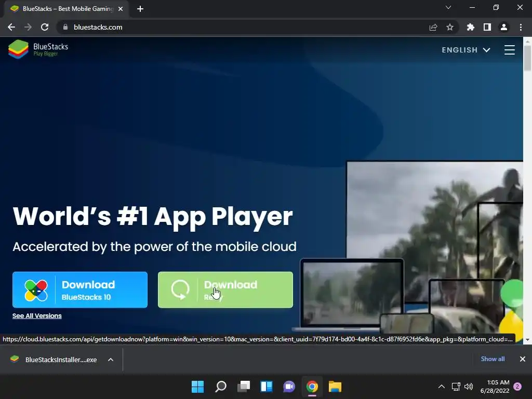Expand the ENGLISH language dropdown
The image size is (532, 399).
[466, 50]
